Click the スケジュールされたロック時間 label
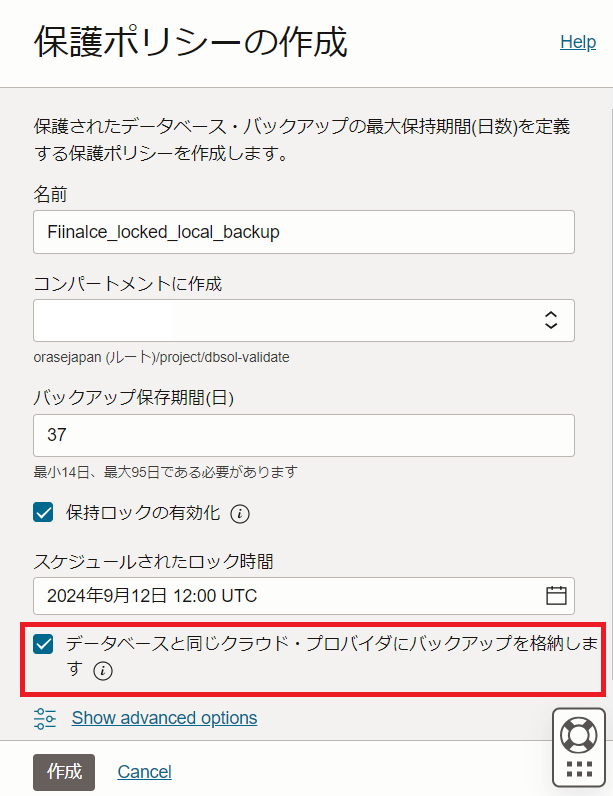 pos(153,561)
